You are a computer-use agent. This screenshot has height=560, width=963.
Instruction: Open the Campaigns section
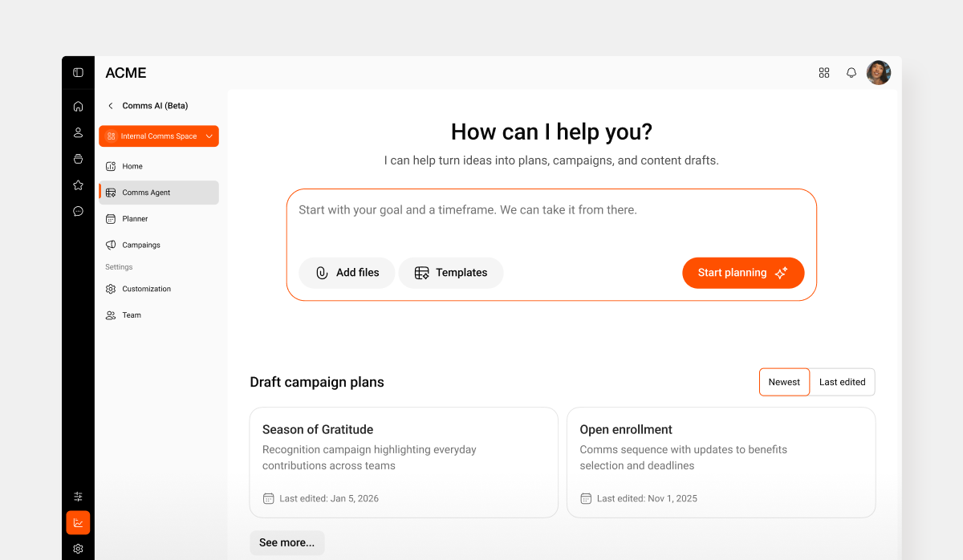coord(141,245)
